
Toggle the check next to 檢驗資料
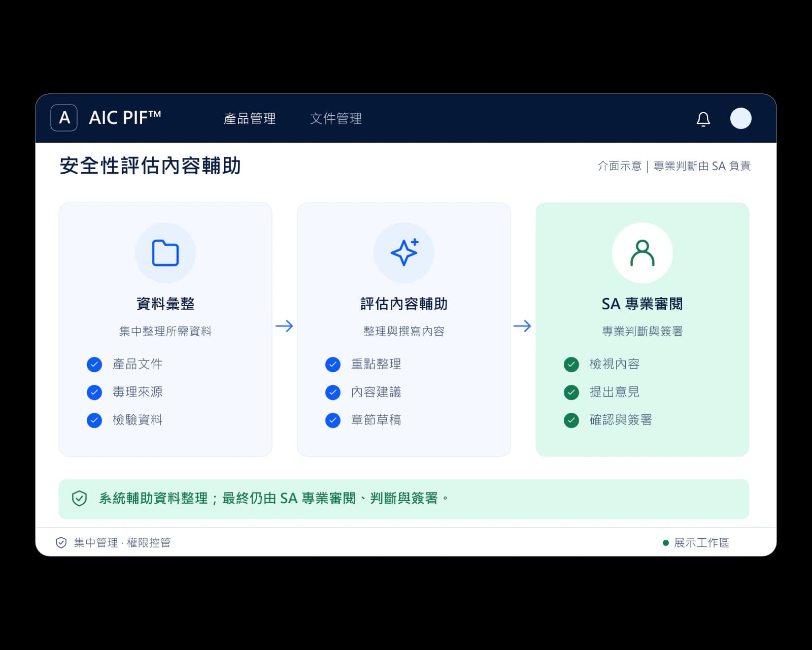(94, 420)
